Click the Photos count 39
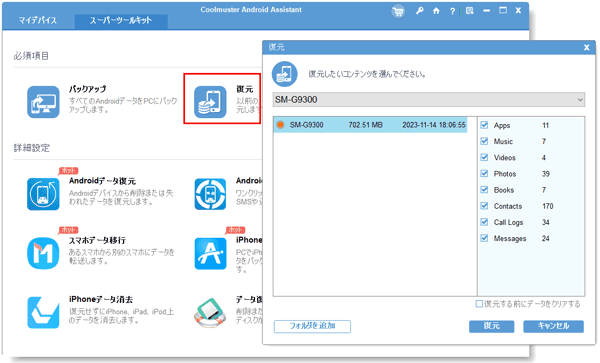This screenshot has width=600, height=363. pos(546,174)
